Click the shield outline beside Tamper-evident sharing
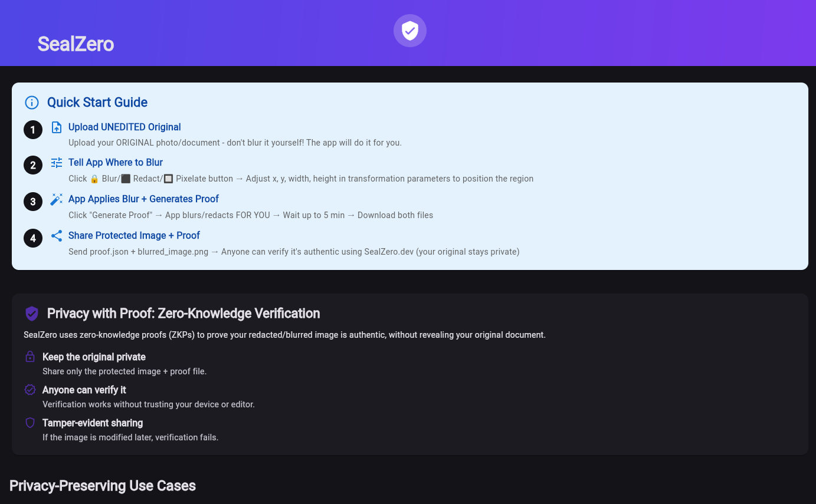Viewport: 816px width, 504px height. [30, 423]
